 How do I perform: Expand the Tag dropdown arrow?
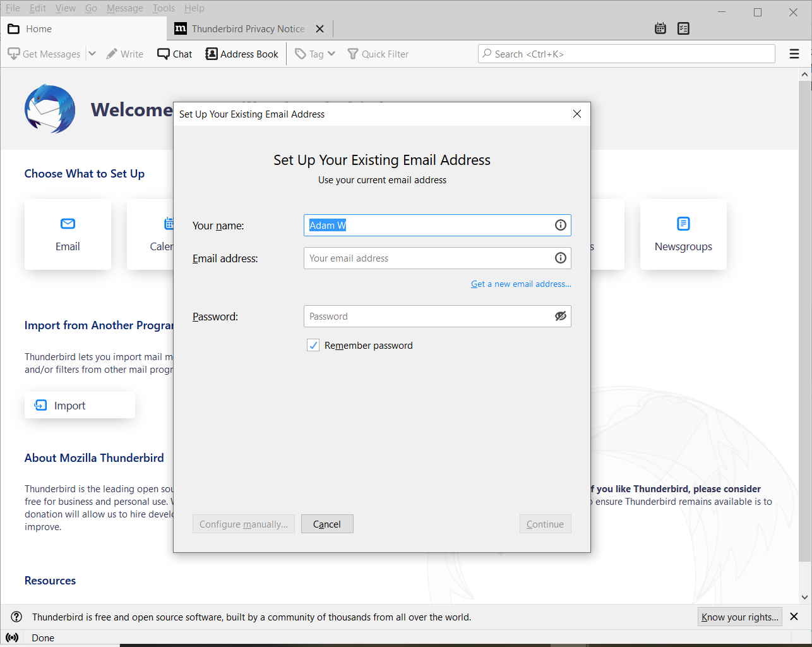pos(331,54)
